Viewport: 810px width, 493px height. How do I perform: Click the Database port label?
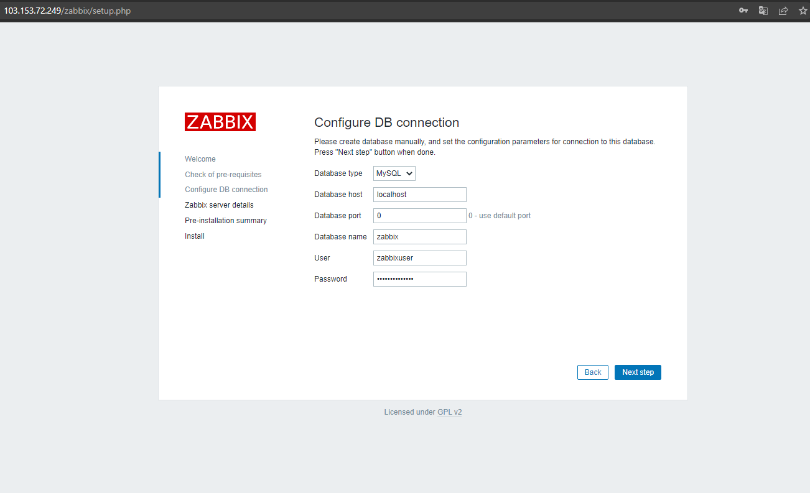coord(338,215)
